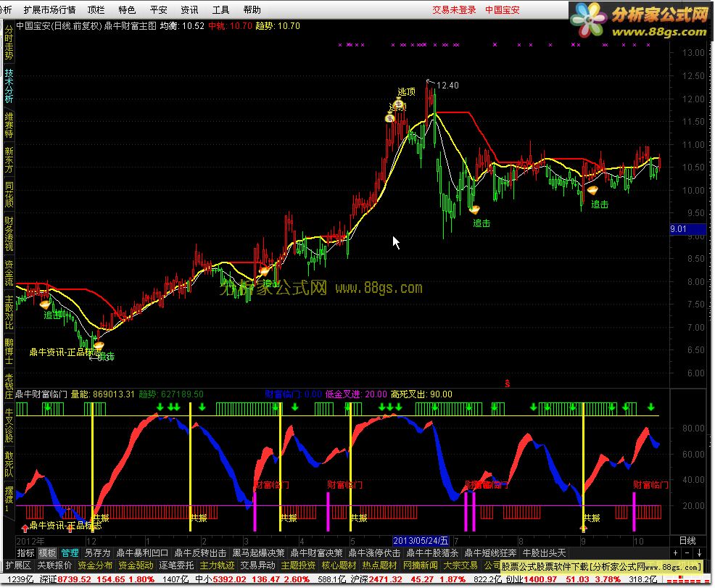Viewport: 715px width, 588px height.
Task: Switch to 分时走势 side tab
Action: [9, 43]
